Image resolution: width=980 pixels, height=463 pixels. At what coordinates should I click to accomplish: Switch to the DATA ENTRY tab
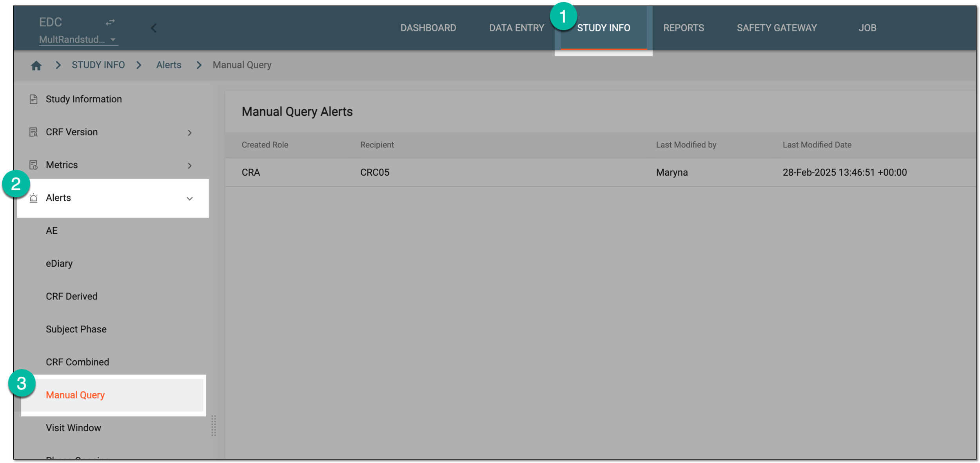pyautogui.click(x=516, y=28)
